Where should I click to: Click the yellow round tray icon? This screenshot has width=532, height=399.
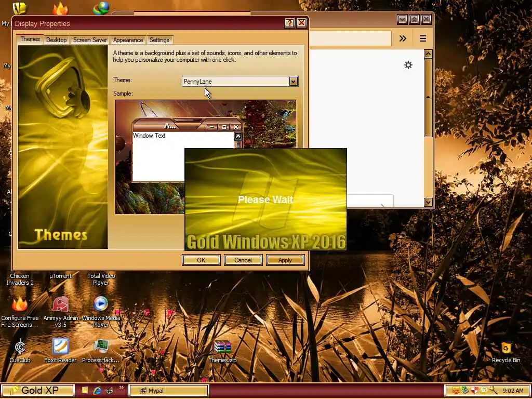484,391
